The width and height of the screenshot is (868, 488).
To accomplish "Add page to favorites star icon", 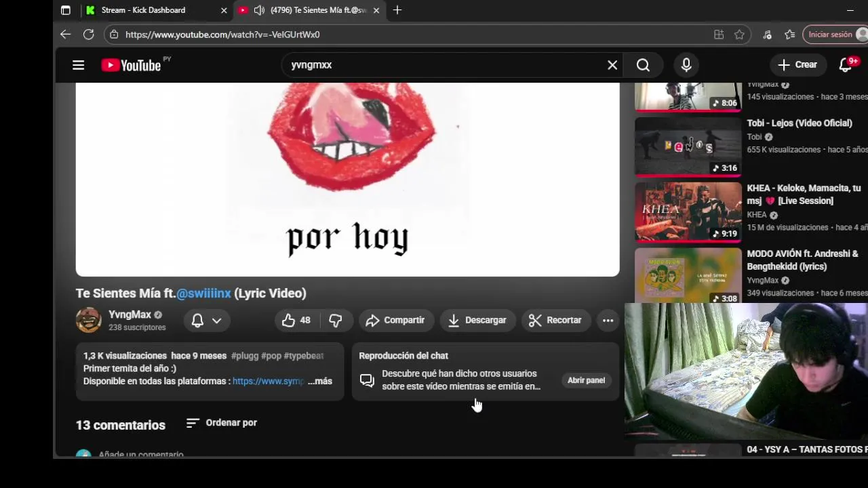I will coord(739,35).
